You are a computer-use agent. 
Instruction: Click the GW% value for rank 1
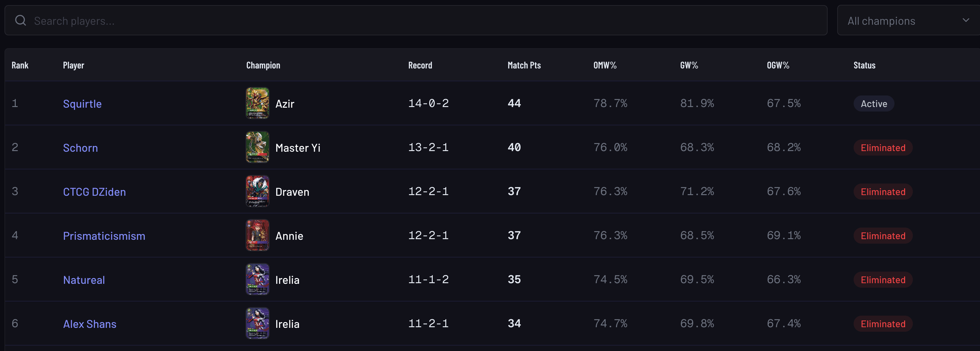(697, 103)
